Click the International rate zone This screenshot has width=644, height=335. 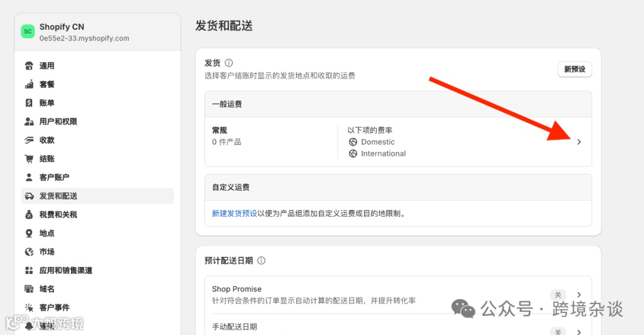383,153
